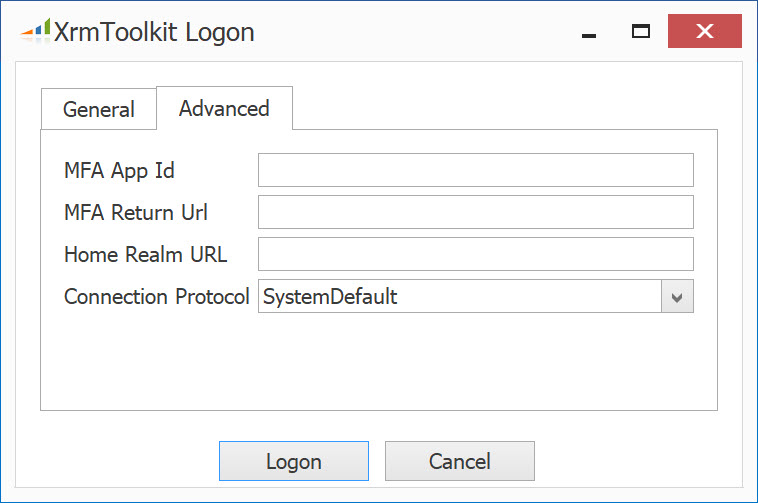Click the Logon button
The image size is (758, 503).
(x=294, y=461)
